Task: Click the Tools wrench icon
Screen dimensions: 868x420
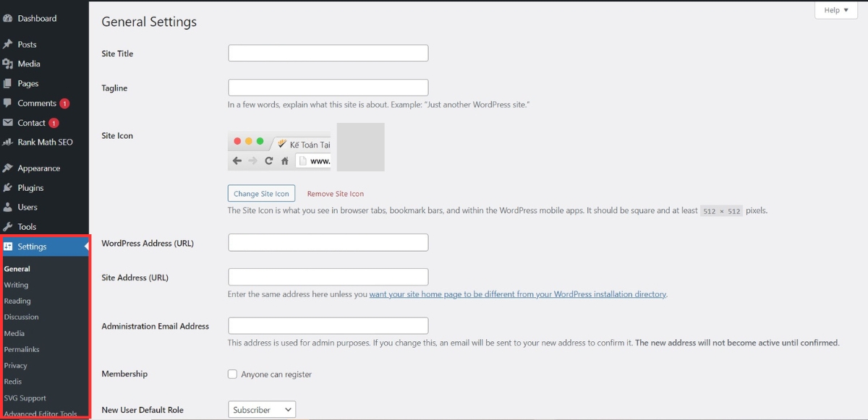Action: click(7, 227)
